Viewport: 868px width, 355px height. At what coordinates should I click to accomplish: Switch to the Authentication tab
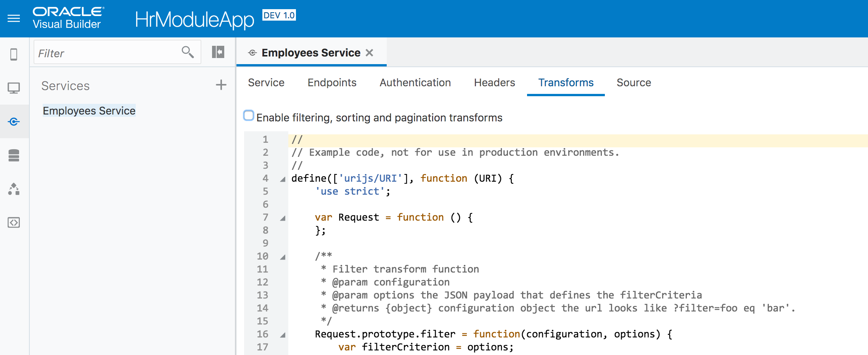point(415,82)
